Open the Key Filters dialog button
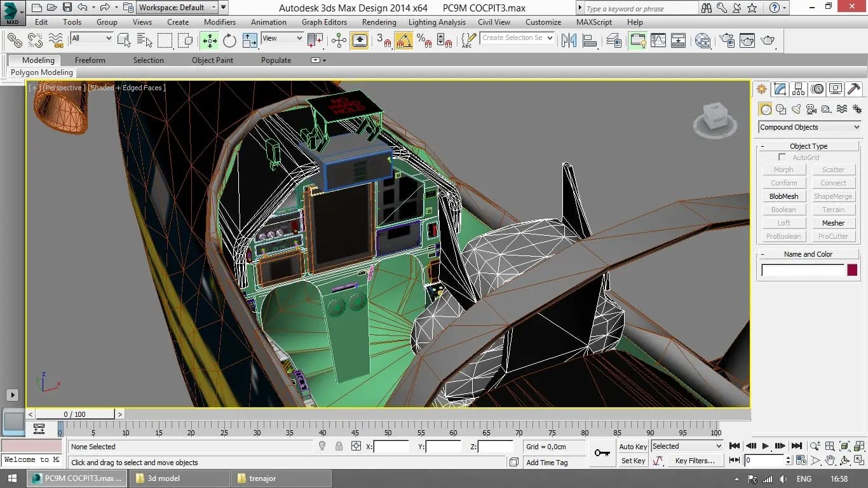Image resolution: width=868 pixels, height=488 pixels. coord(695,461)
